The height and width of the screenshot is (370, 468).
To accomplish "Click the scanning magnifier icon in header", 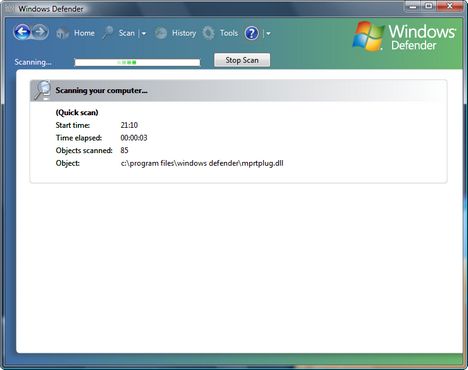I will (x=42, y=90).
